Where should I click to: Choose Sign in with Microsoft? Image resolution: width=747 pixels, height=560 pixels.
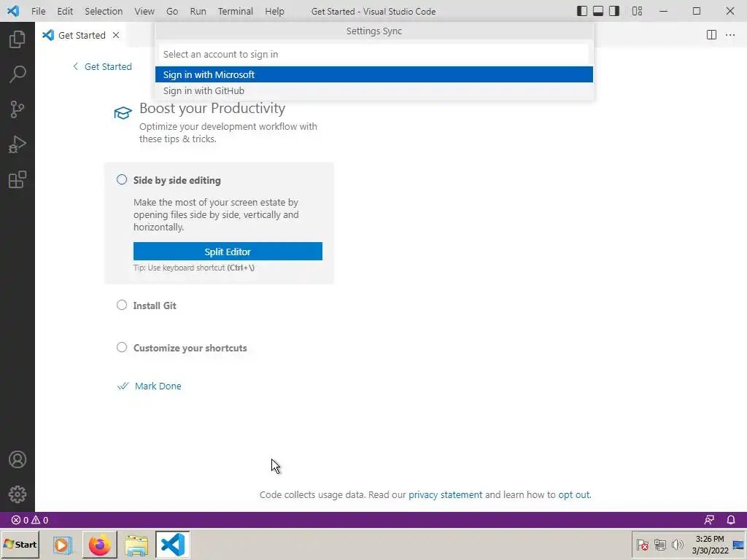(374, 74)
